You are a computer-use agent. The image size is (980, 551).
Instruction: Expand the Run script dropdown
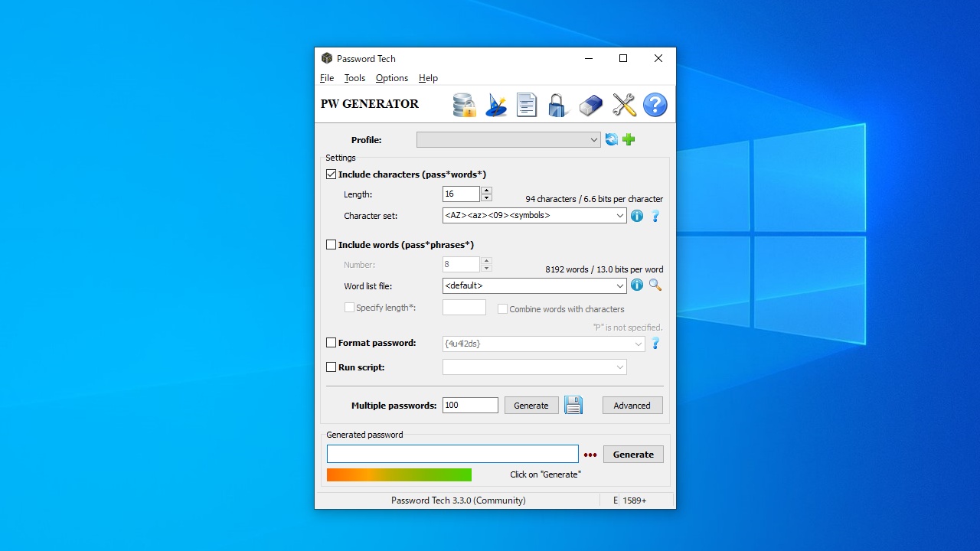pyautogui.click(x=620, y=367)
